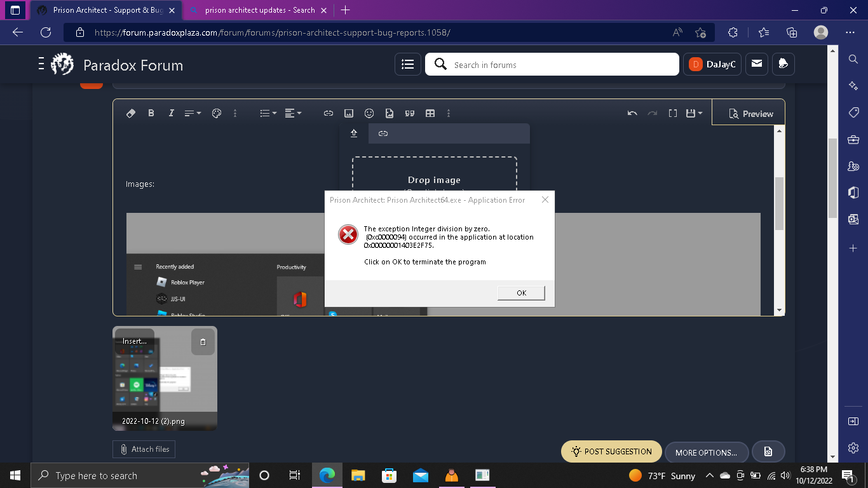
Task: Open the browser profile avatar
Action: tap(821, 32)
